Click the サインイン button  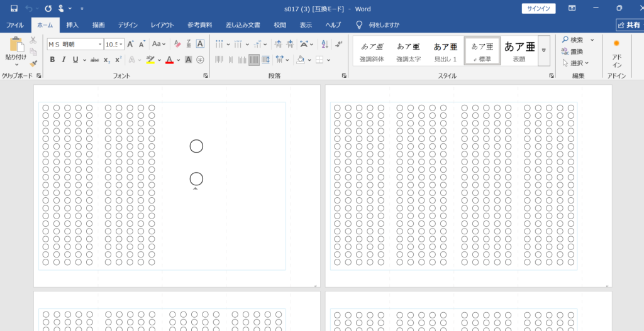click(538, 9)
